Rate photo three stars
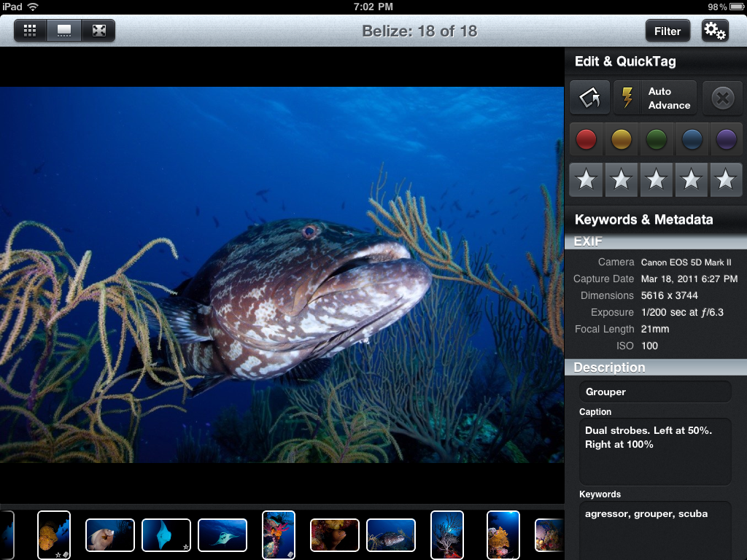The image size is (747, 560). (x=656, y=180)
